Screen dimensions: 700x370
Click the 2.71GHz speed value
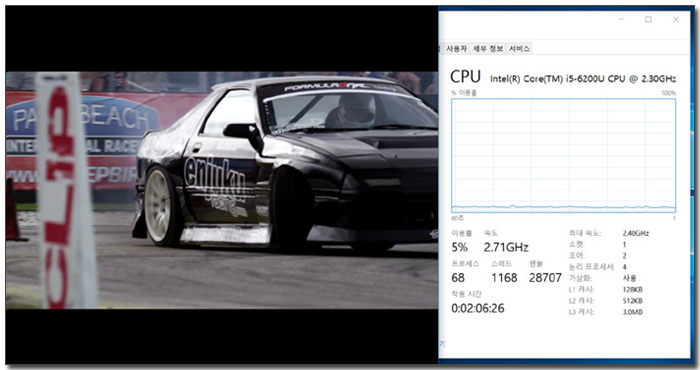tap(506, 247)
